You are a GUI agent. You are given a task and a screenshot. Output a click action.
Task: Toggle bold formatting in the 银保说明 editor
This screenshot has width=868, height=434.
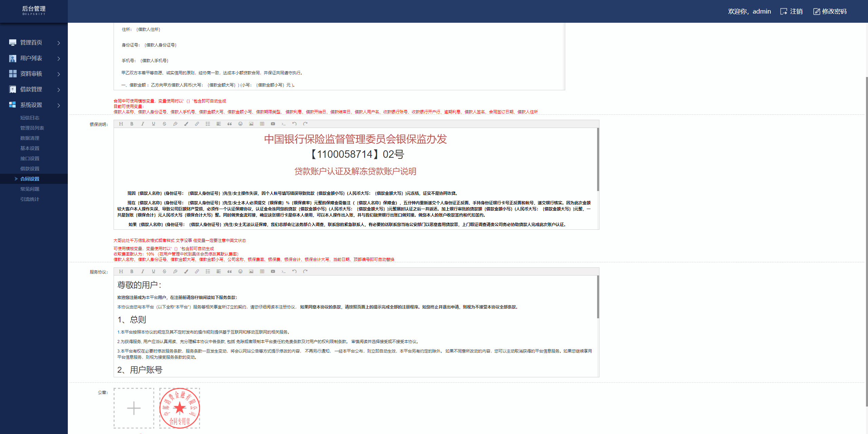click(132, 124)
